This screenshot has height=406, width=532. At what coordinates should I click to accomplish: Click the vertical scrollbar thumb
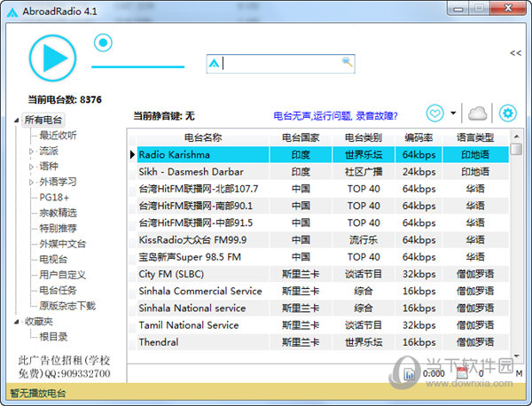[x=516, y=149]
